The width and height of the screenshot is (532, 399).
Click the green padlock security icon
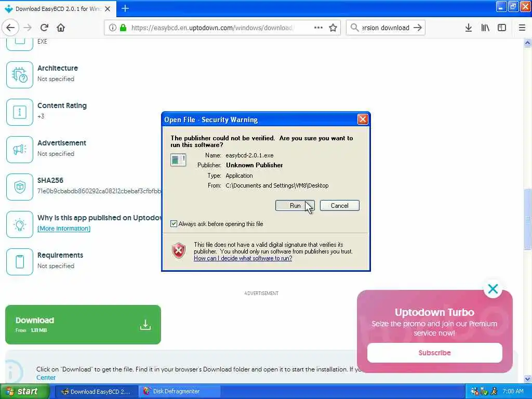[123, 28]
